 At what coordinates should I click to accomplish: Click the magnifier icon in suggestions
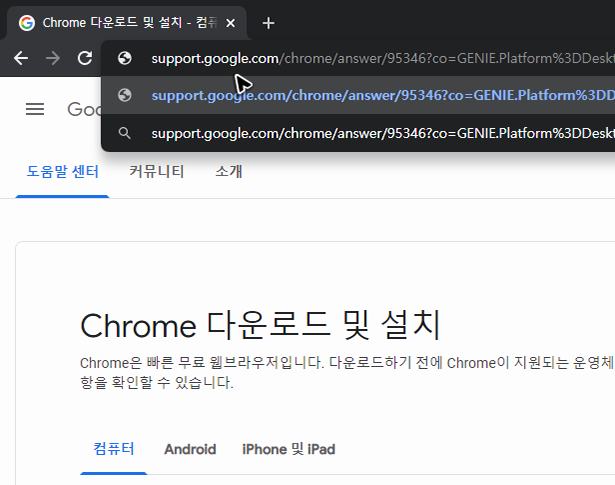(125, 133)
